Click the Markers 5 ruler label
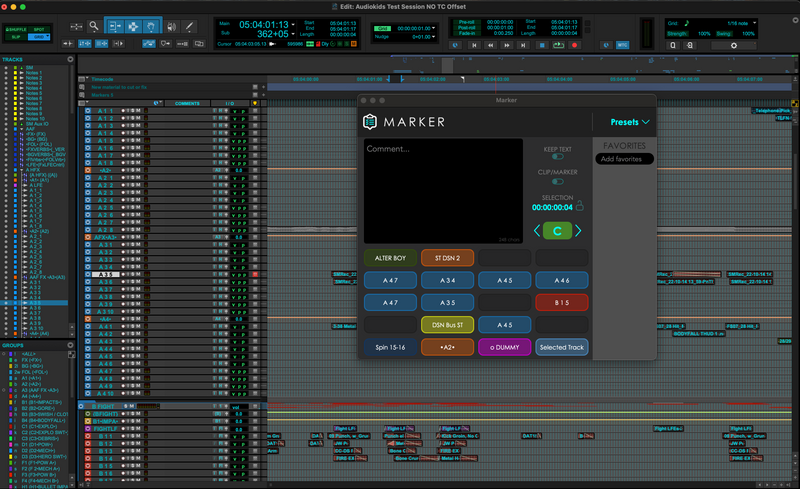This screenshot has width=800, height=489. point(102,95)
